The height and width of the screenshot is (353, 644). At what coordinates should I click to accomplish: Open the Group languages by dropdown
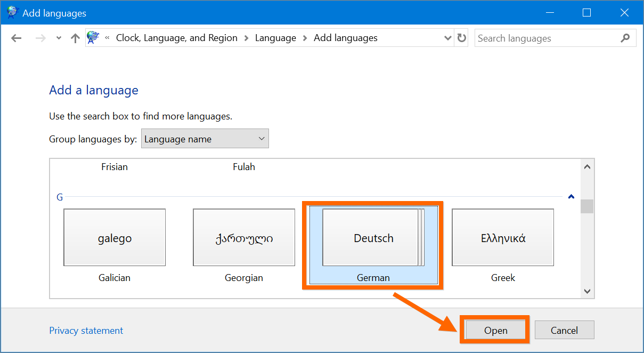[x=205, y=139]
